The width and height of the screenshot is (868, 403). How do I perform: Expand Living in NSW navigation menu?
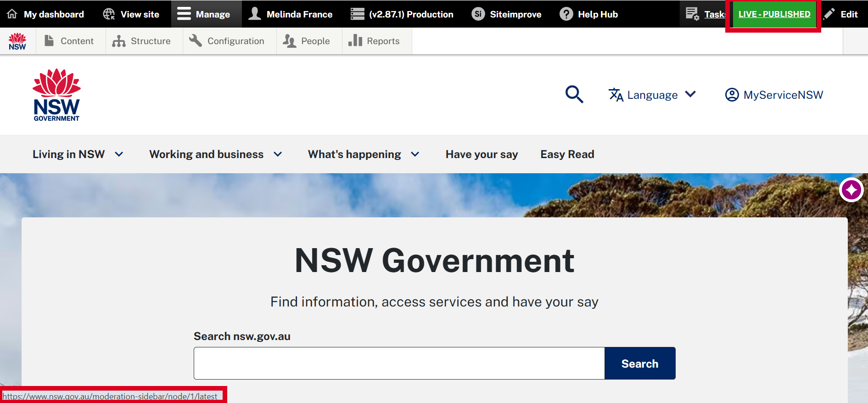click(x=78, y=154)
